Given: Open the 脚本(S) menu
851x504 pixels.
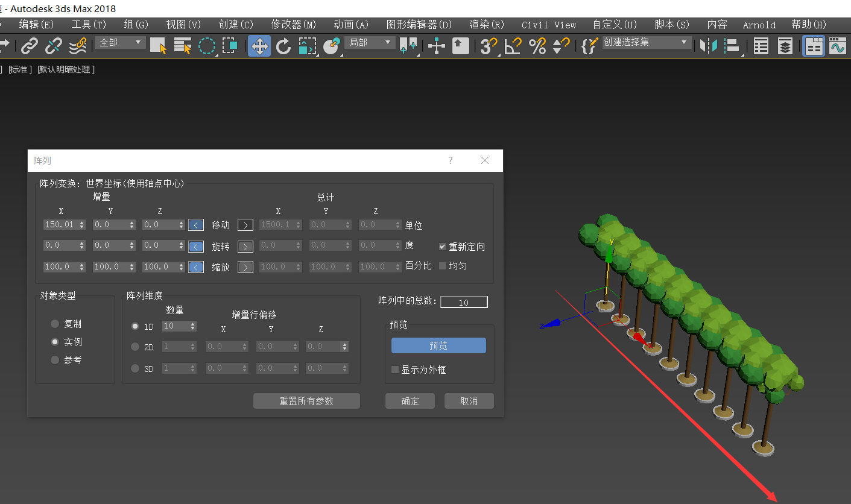Looking at the screenshot, I should (672, 25).
